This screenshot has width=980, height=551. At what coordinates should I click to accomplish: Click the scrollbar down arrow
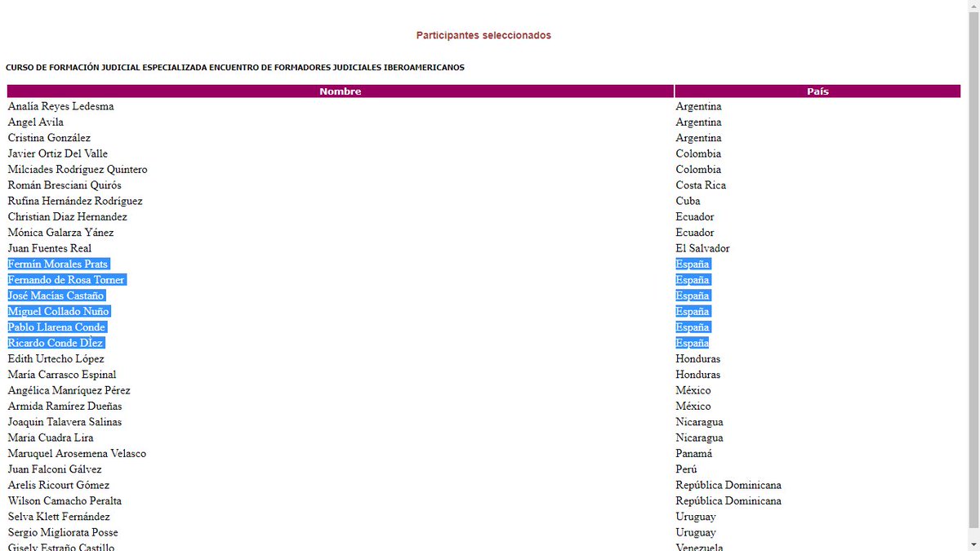pos(973,544)
